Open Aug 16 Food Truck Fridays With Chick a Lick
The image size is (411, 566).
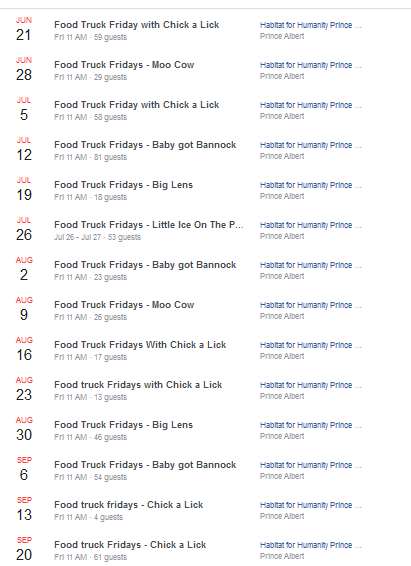click(x=140, y=345)
